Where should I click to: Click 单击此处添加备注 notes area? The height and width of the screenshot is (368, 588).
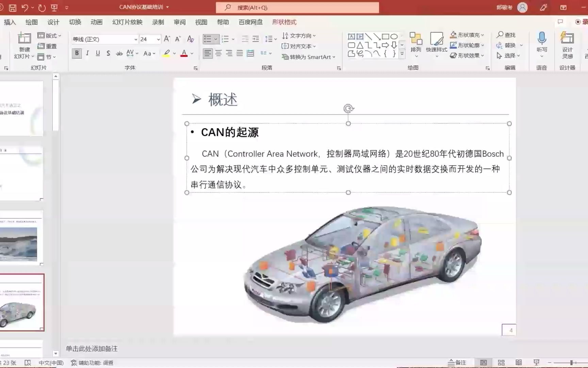[x=91, y=349]
